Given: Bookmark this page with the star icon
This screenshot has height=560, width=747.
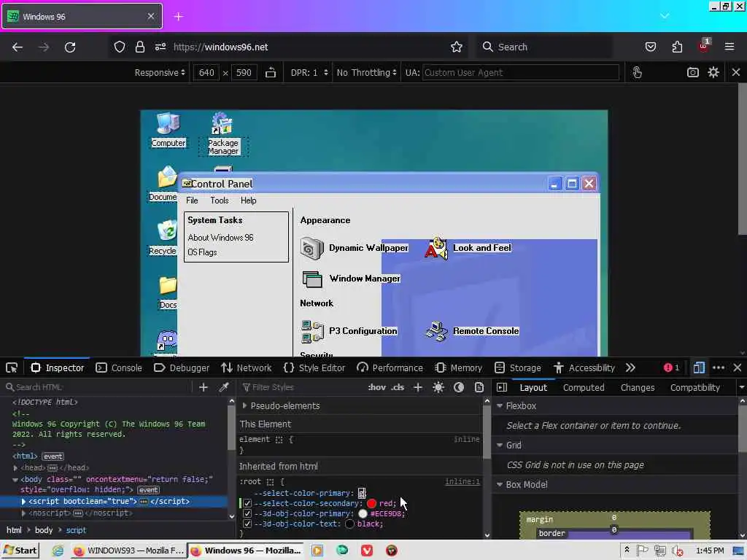Looking at the screenshot, I should 457,47.
